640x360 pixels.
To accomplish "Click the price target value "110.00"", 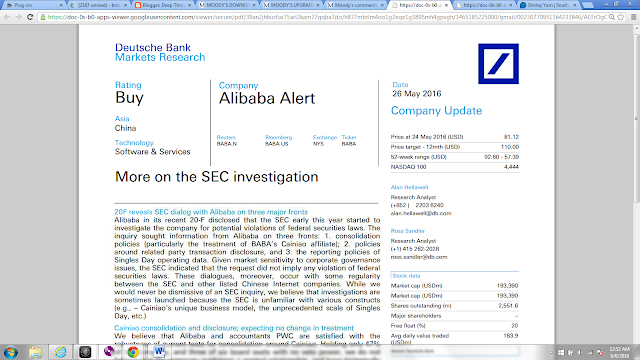I will coord(510,147).
